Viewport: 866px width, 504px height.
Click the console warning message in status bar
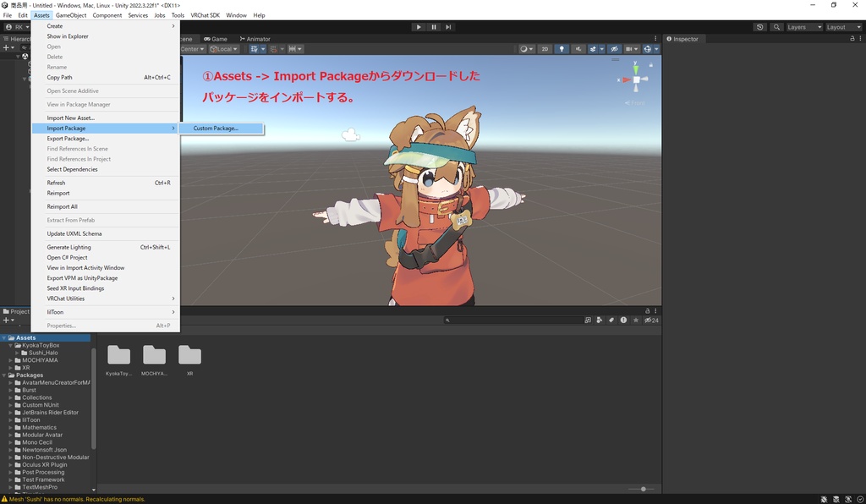(x=73, y=499)
